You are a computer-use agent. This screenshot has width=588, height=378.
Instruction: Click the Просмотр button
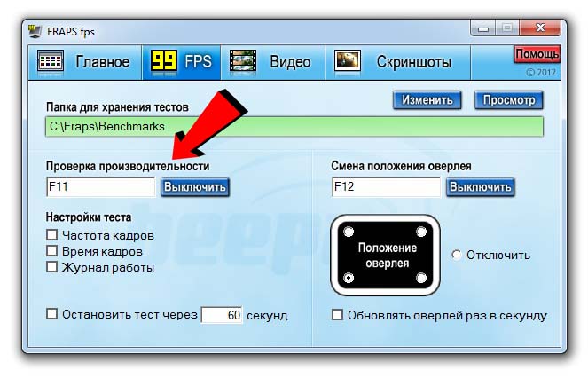[509, 100]
